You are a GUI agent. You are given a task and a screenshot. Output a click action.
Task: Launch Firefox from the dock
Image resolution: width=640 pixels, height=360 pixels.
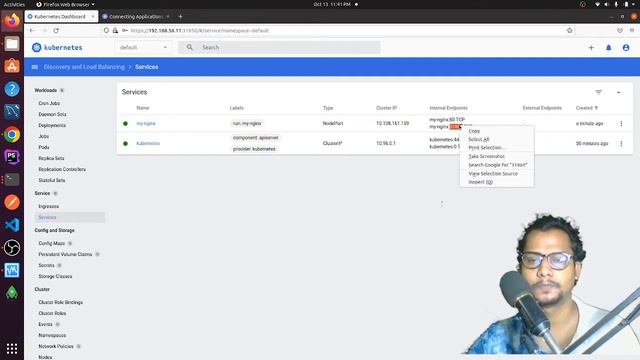[12, 20]
